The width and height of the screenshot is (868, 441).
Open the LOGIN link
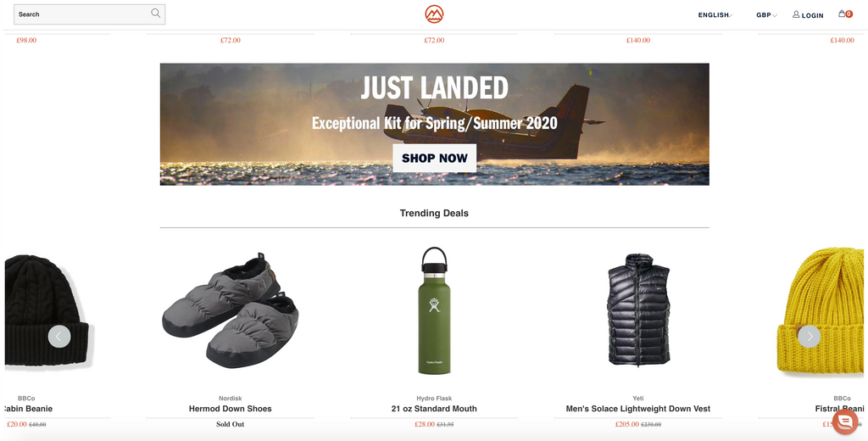coord(812,15)
